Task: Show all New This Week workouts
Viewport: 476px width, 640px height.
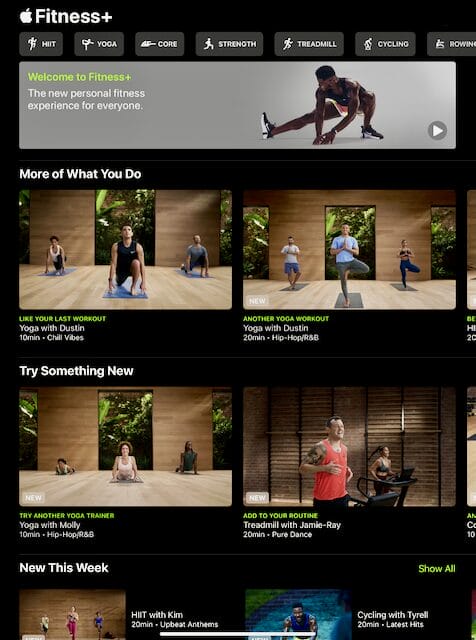Action: click(x=436, y=569)
